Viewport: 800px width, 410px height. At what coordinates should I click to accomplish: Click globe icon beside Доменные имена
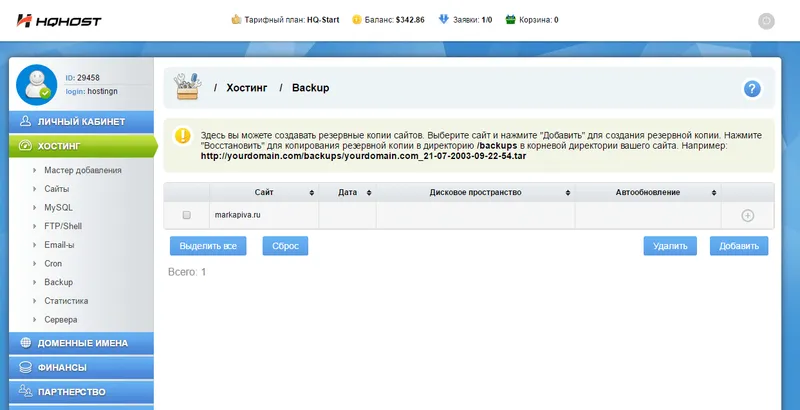click(26, 343)
